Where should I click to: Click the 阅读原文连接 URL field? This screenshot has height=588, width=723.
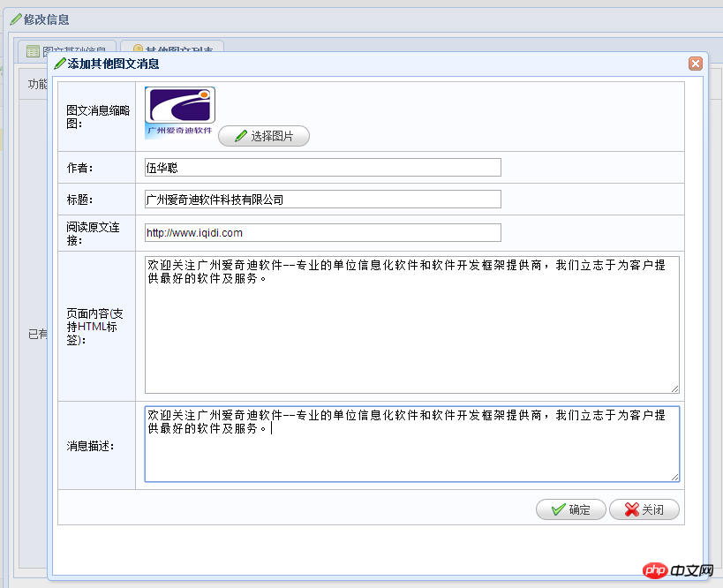pos(323,231)
